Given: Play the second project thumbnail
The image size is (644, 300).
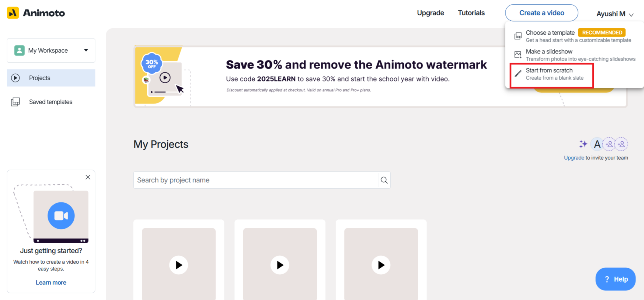Looking at the screenshot, I should [280, 265].
